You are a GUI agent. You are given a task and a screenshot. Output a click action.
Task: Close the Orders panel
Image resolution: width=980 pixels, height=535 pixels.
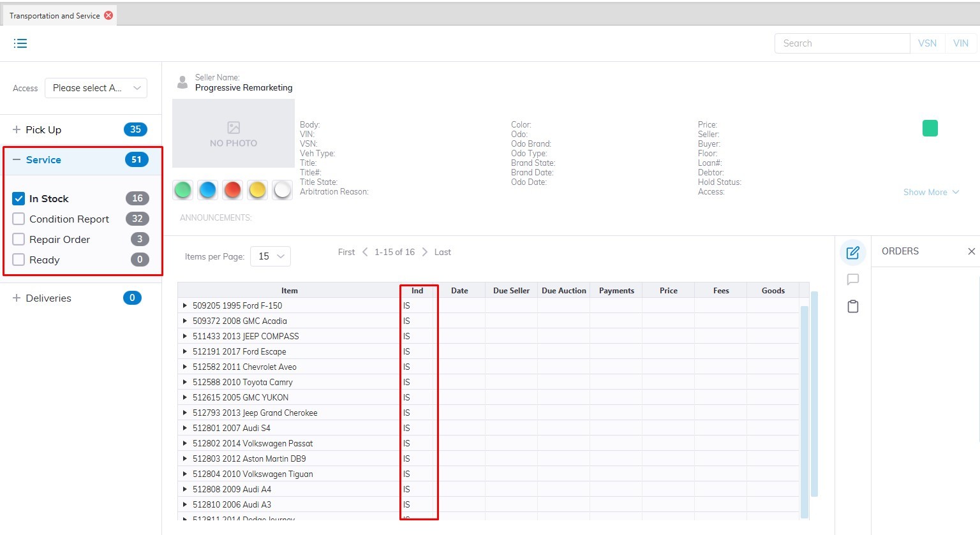coord(971,251)
